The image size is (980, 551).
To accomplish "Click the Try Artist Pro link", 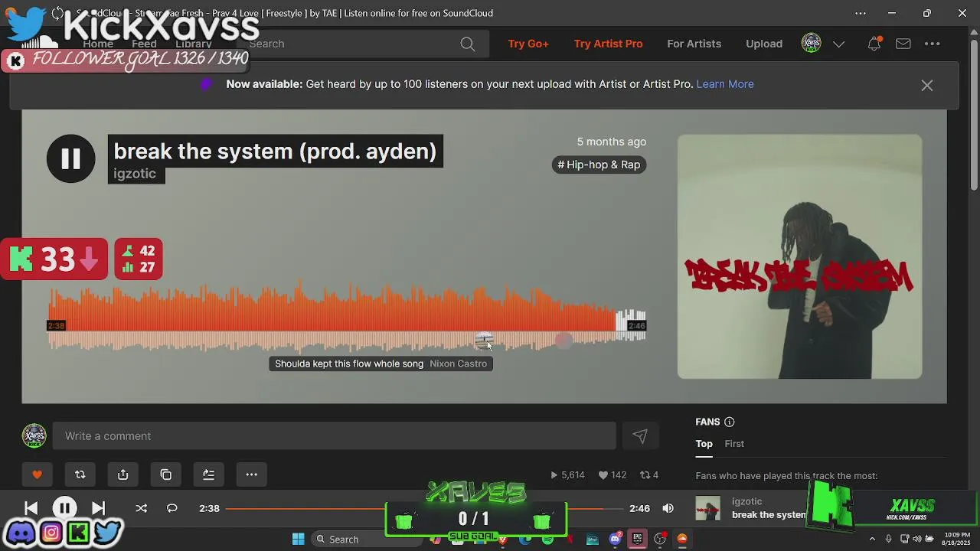I will click(x=609, y=44).
